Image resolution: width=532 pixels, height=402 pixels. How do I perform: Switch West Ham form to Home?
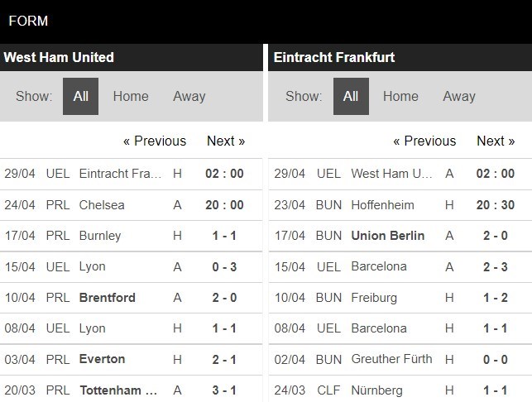(131, 96)
